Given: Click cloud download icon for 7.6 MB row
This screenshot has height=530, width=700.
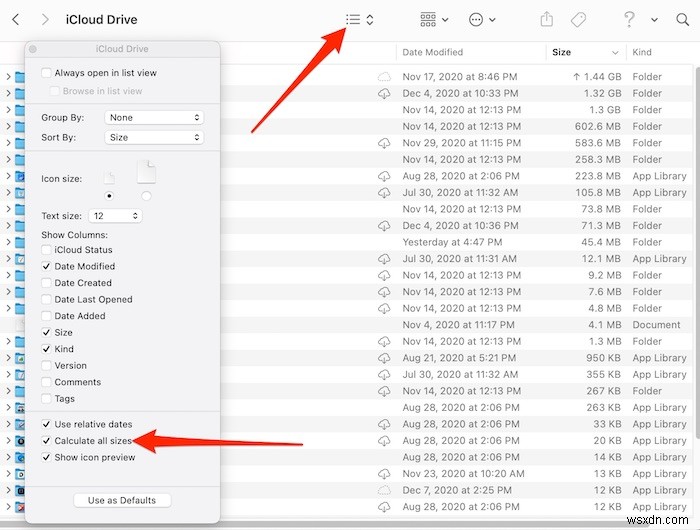Looking at the screenshot, I should [384, 292].
